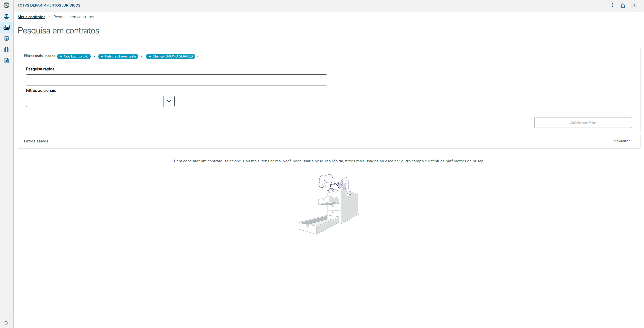Click the user avatar icon
This screenshot has height=328, width=644.
click(x=634, y=6)
